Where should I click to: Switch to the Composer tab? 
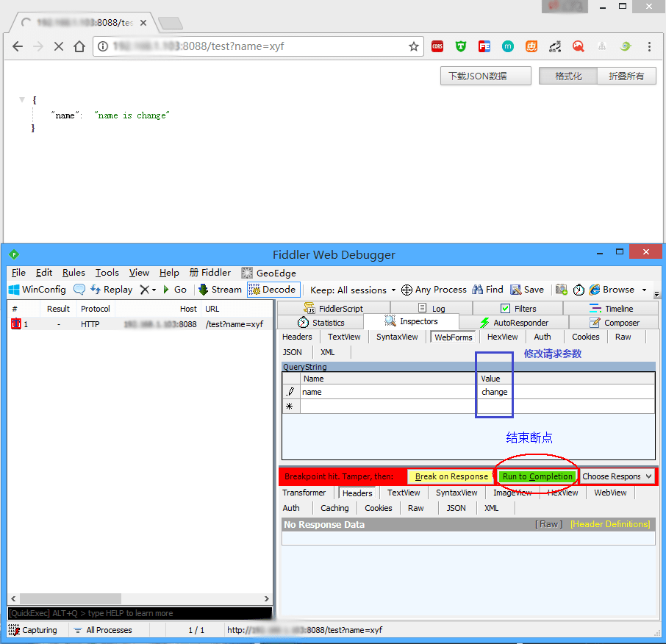click(x=615, y=323)
